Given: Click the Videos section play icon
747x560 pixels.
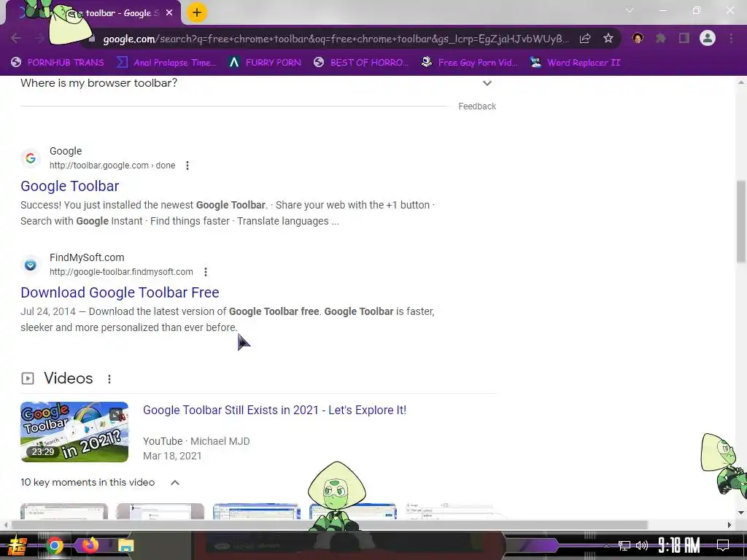Looking at the screenshot, I should point(28,378).
